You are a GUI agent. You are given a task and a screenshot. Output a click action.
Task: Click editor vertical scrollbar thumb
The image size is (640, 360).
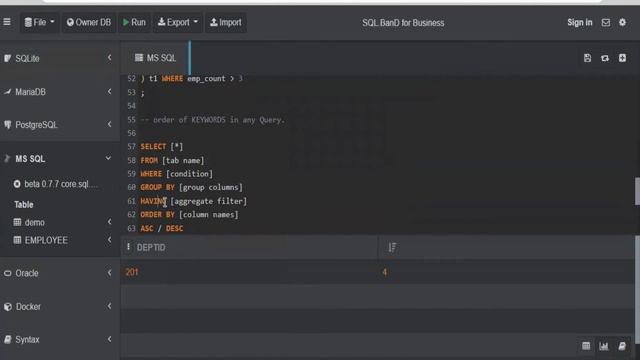click(637, 191)
